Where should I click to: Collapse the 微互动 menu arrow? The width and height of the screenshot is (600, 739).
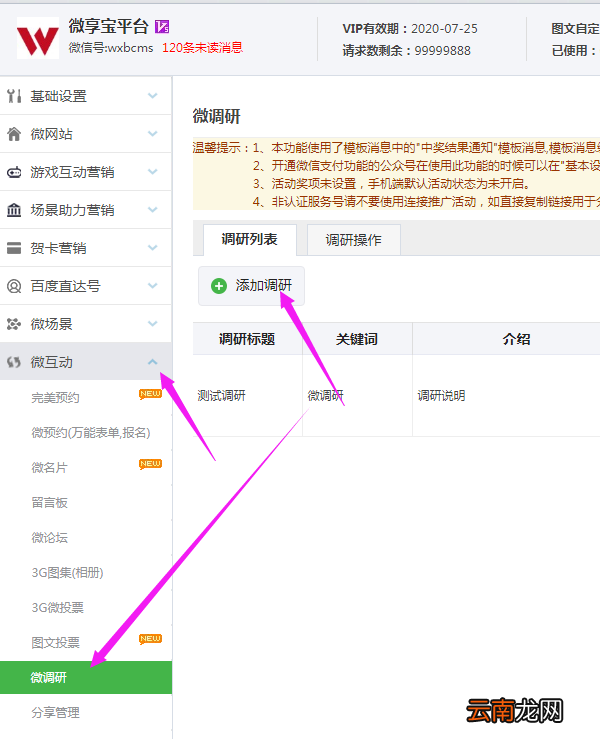(x=152, y=362)
